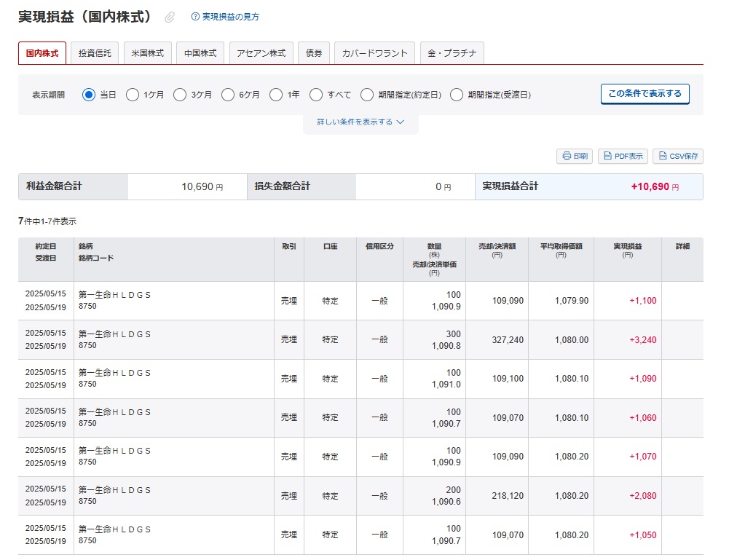Click the 利益金額合計 label
Image resolution: width=737 pixels, height=560 pixels.
coord(54,186)
